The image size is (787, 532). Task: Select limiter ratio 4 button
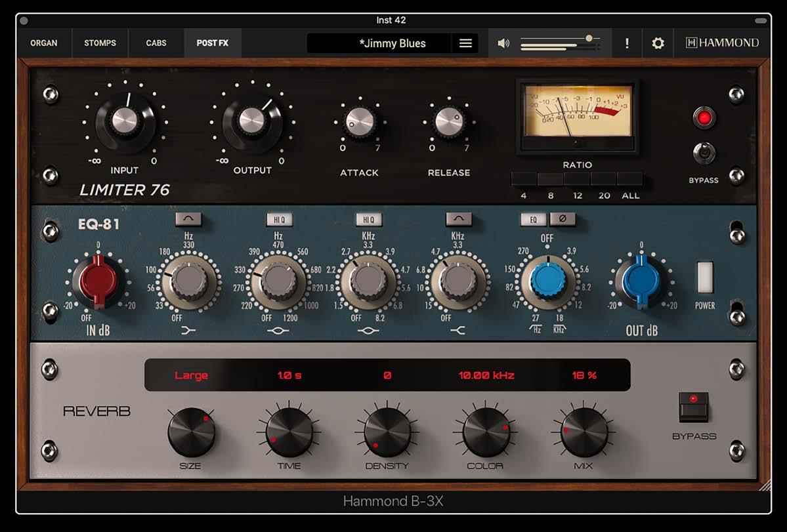(x=524, y=180)
